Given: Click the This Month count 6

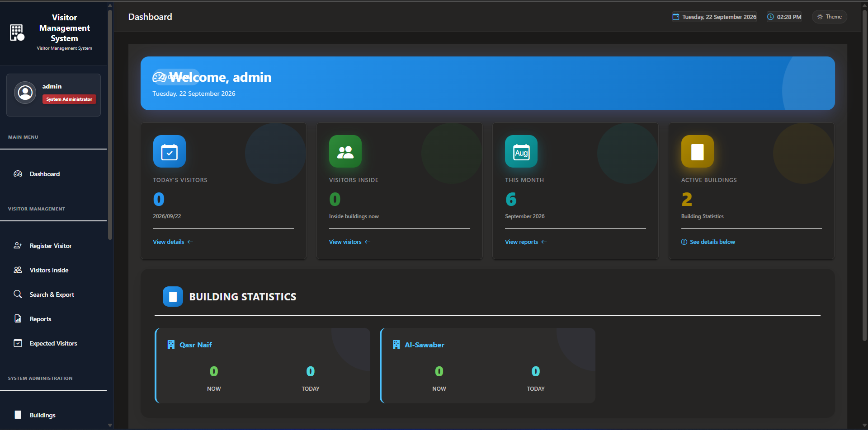Looking at the screenshot, I should point(511,199).
